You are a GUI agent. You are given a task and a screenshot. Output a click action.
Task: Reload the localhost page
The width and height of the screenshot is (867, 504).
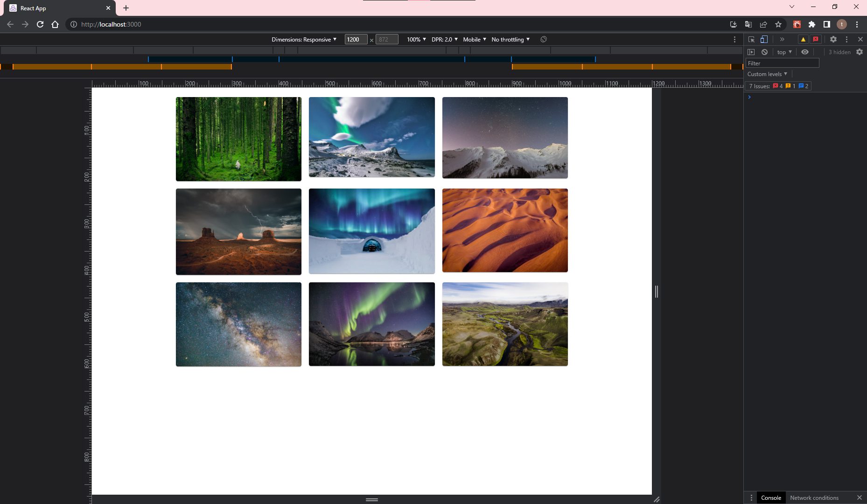40,24
